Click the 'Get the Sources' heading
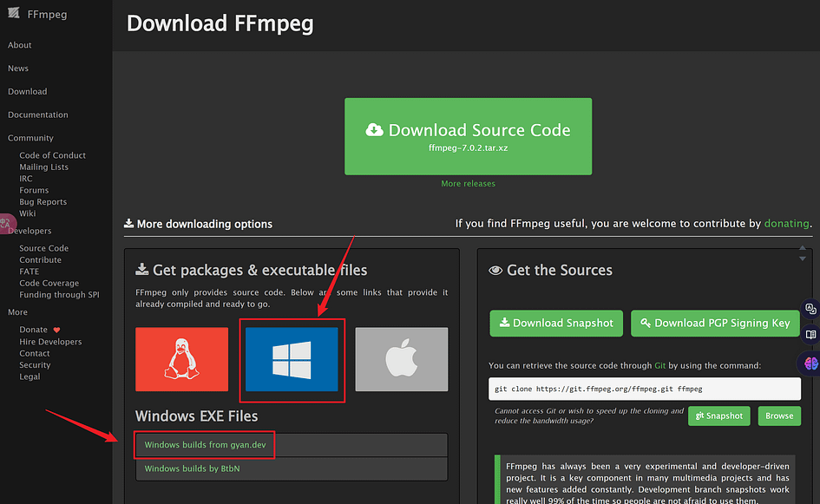The height and width of the screenshot is (504, 820). coord(559,271)
